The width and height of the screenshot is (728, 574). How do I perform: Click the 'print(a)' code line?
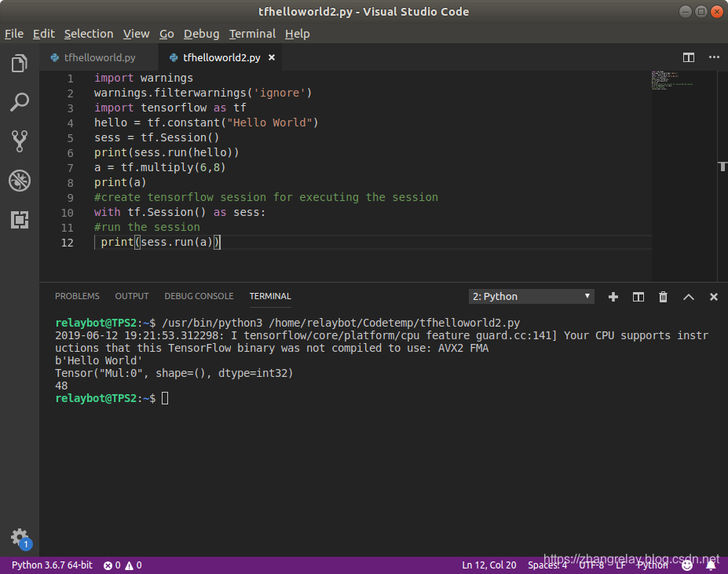click(x=120, y=182)
